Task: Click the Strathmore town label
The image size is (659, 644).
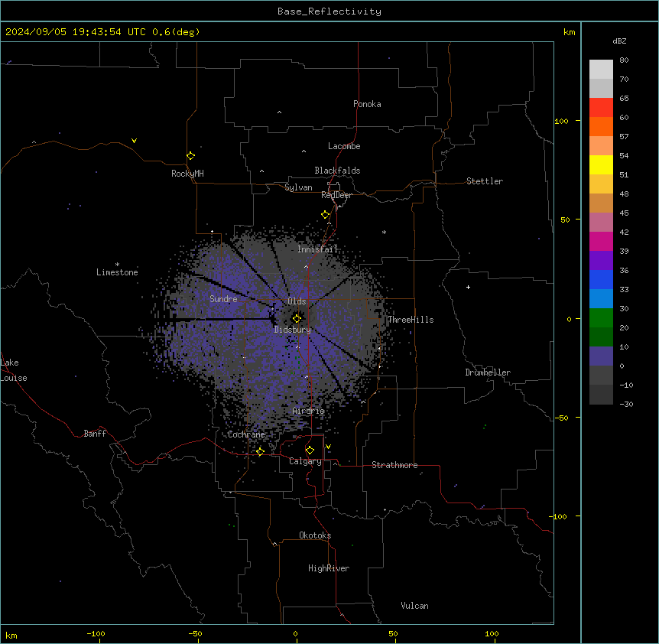Action: (x=394, y=465)
